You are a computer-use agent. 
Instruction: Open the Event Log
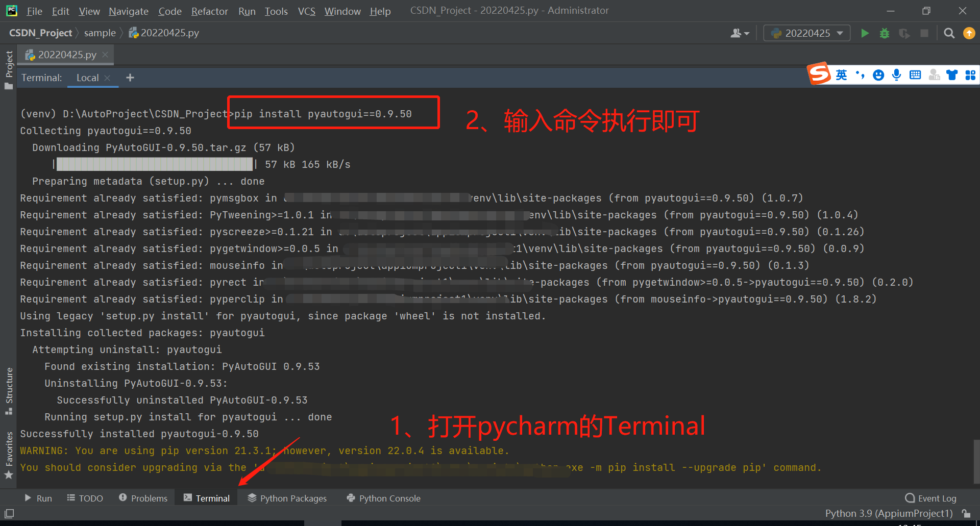(x=930, y=498)
